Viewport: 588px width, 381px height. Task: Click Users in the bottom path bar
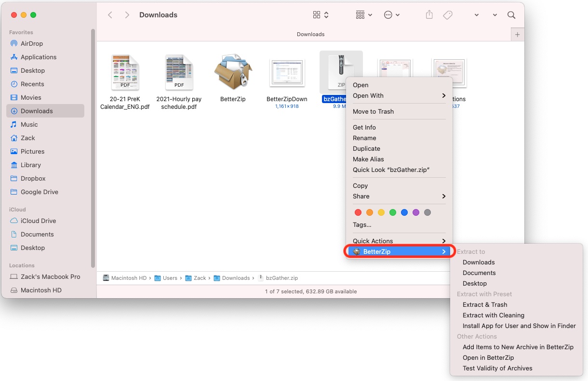[166, 278]
